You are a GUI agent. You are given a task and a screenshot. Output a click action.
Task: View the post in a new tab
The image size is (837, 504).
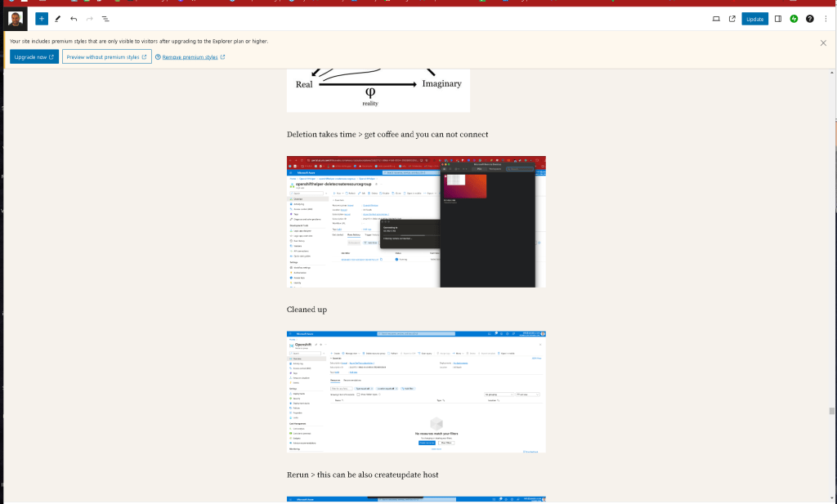(732, 19)
